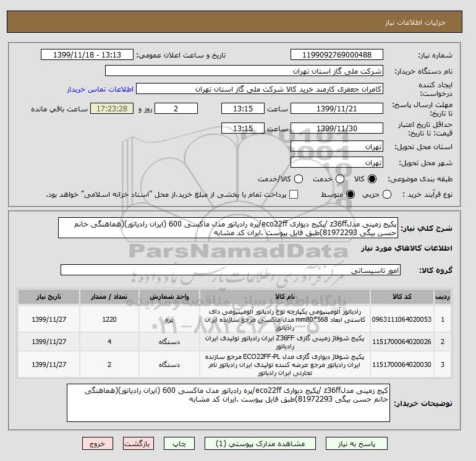This screenshot has height=461, width=476.
Task: Click the جزئیات اطلاعات نیاز page title
Action: pyautogui.click(x=415, y=22)
